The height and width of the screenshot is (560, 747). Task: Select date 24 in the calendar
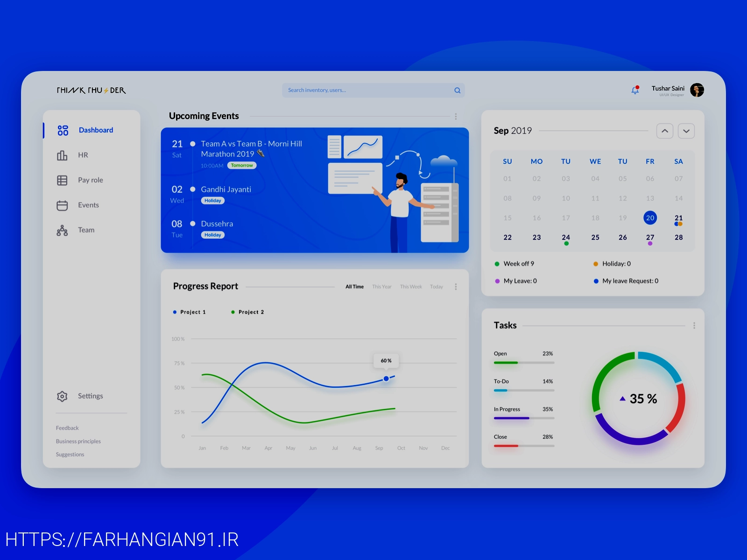pyautogui.click(x=566, y=238)
